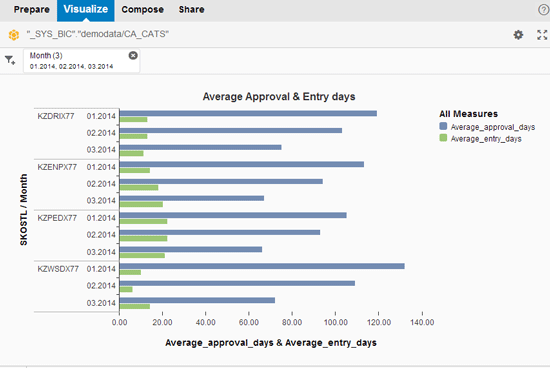This screenshot has height=368, width=550.
Task: Expand chart to fullscreen view
Action: click(542, 35)
